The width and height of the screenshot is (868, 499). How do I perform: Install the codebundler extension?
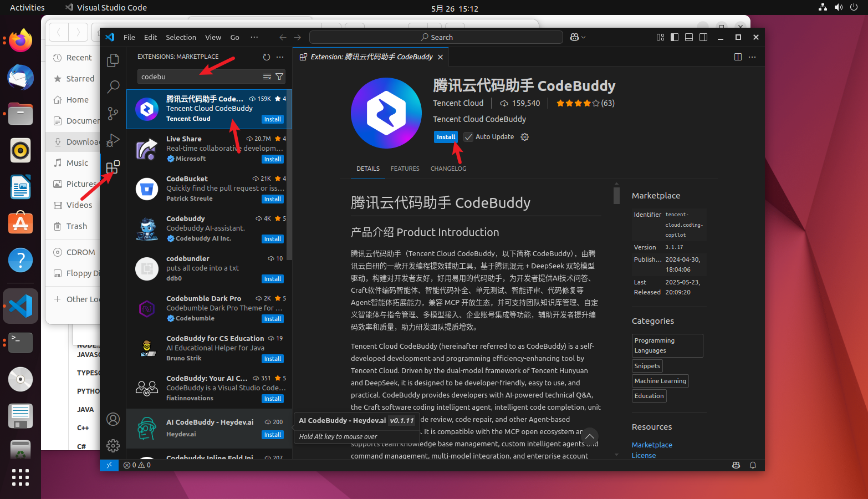(x=272, y=279)
